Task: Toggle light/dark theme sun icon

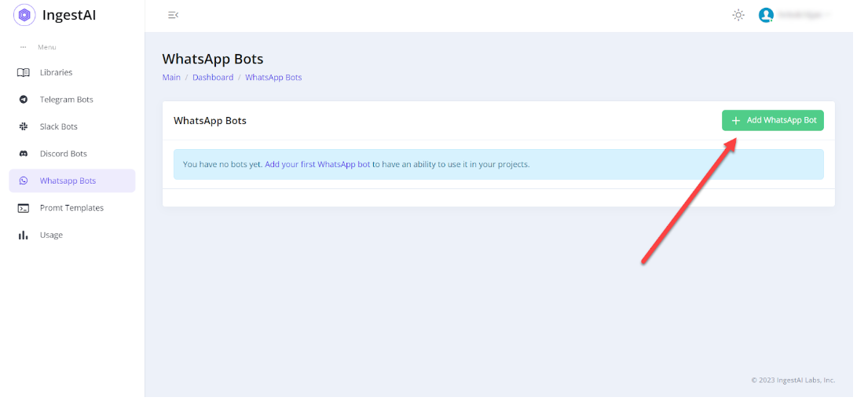Action: coord(738,15)
